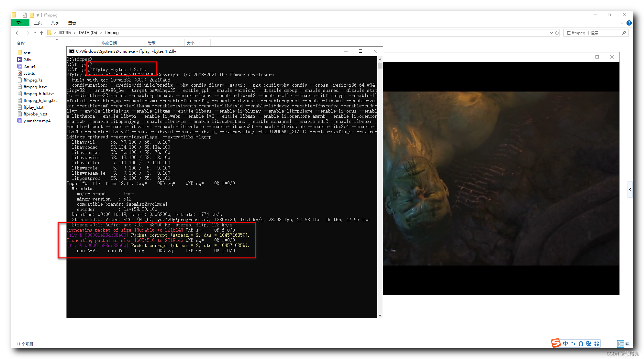Click the refresh button beside address bar

(x=557, y=33)
